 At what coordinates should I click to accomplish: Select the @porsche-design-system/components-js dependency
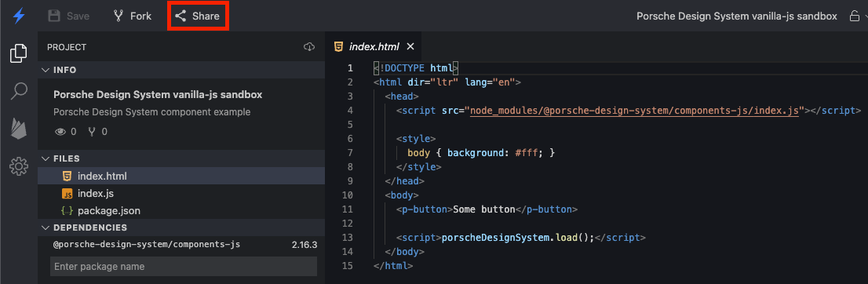point(147,244)
